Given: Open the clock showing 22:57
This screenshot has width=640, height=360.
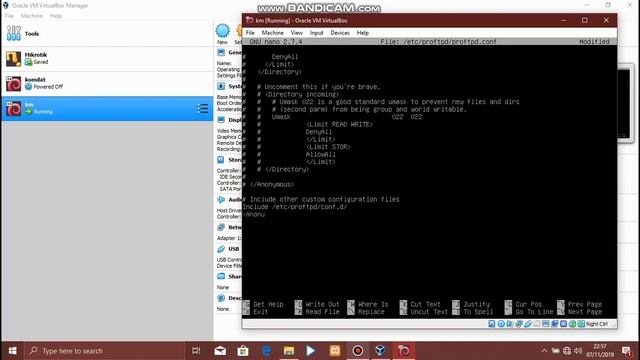Looking at the screenshot, I should pos(600,351).
